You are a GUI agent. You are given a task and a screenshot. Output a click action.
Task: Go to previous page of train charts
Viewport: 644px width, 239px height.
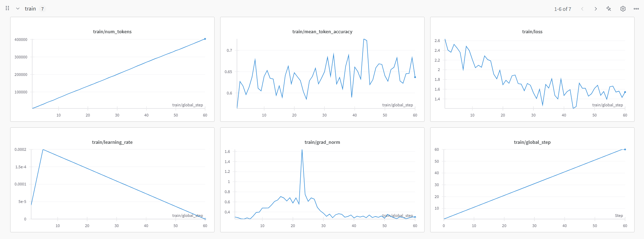582,9
